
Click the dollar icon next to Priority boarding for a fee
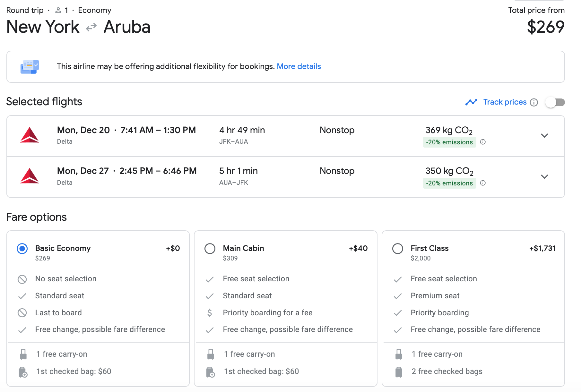(x=210, y=313)
